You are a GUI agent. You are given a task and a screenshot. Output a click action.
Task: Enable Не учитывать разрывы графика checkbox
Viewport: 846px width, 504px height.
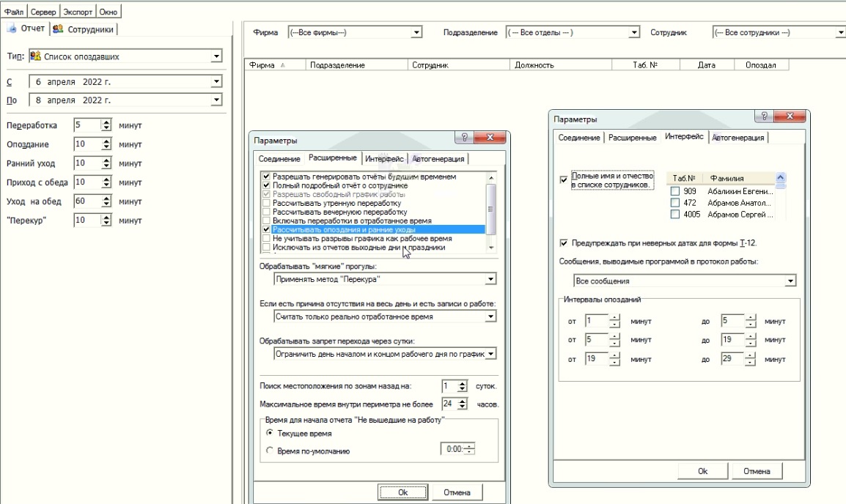[266, 238]
